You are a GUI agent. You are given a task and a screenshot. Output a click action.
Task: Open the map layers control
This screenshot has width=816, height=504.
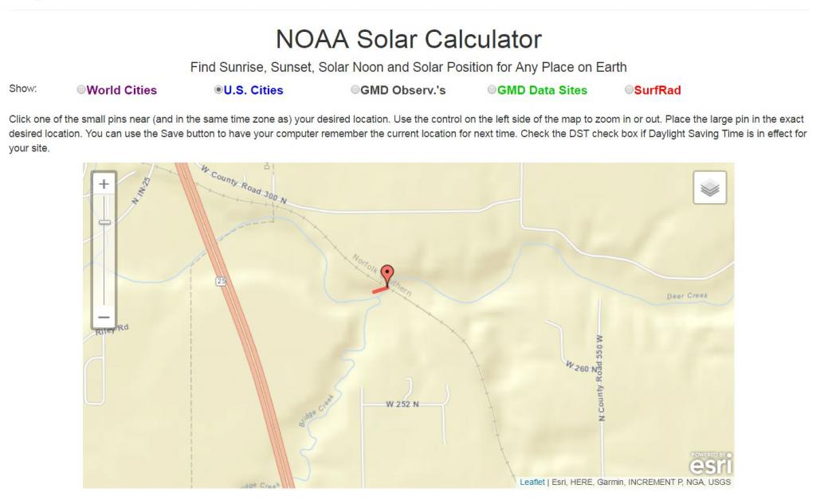click(709, 187)
